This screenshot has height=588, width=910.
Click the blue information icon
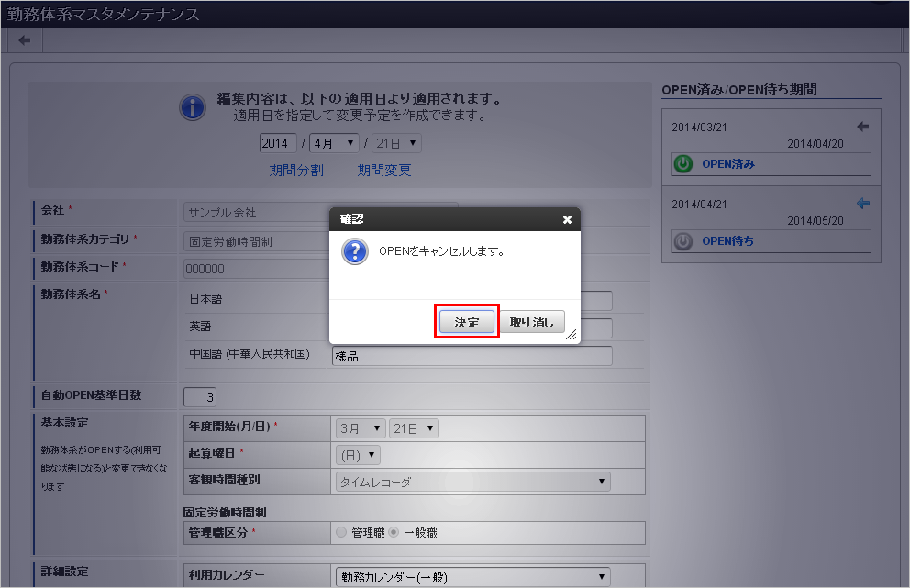pyautogui.click(x=193, y=107)
